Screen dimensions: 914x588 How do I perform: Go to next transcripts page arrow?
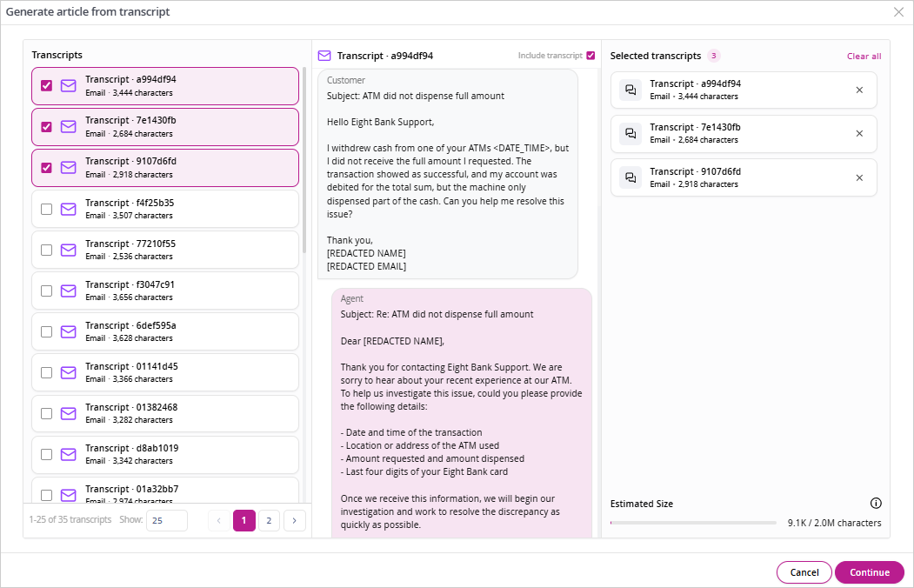click(294, 520)
